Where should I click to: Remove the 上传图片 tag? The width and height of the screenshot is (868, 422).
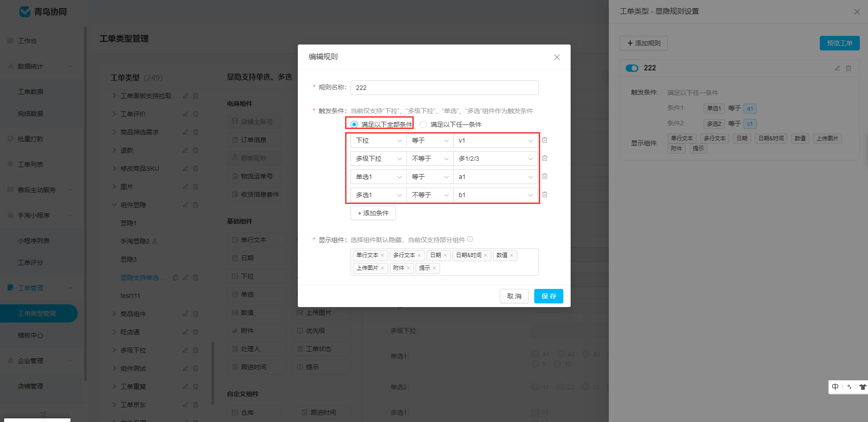(x=382, y=268)
